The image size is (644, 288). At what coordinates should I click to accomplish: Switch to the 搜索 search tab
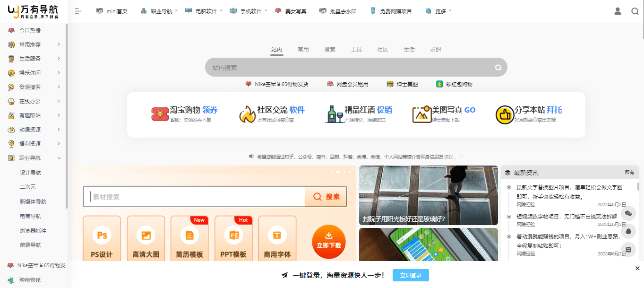[330, 49]
